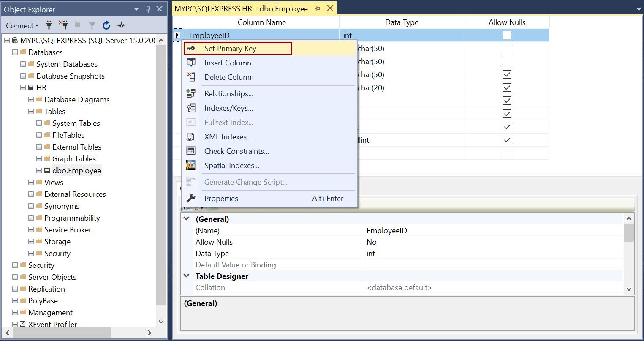
Task: Open Spatial Indexes via its icon
Action: pyautogui.click(x=191, y=165)
